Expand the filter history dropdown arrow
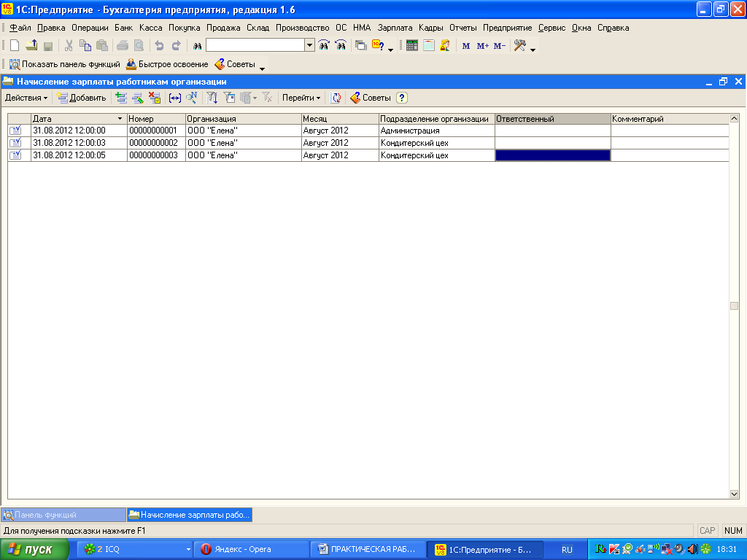 click(x=255, y=98)
